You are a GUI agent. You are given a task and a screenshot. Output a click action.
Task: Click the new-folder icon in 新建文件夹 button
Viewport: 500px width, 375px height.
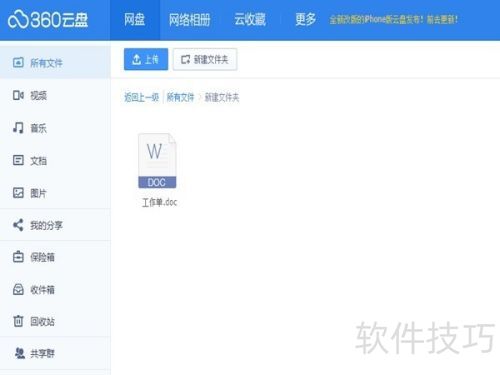coord(185,60)
